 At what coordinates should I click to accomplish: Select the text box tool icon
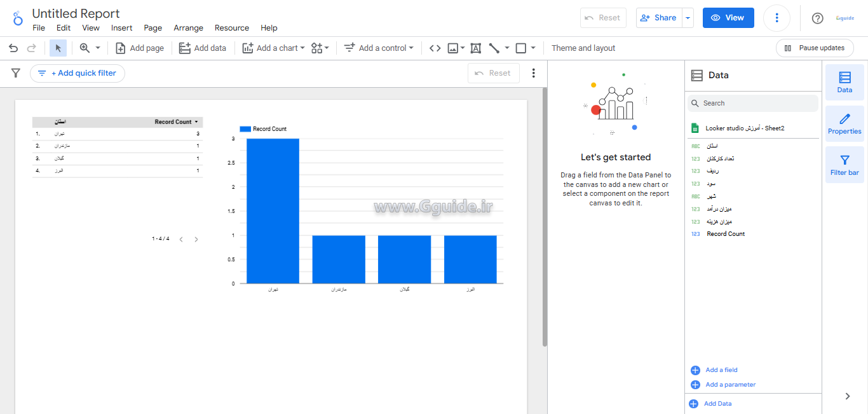475,48
